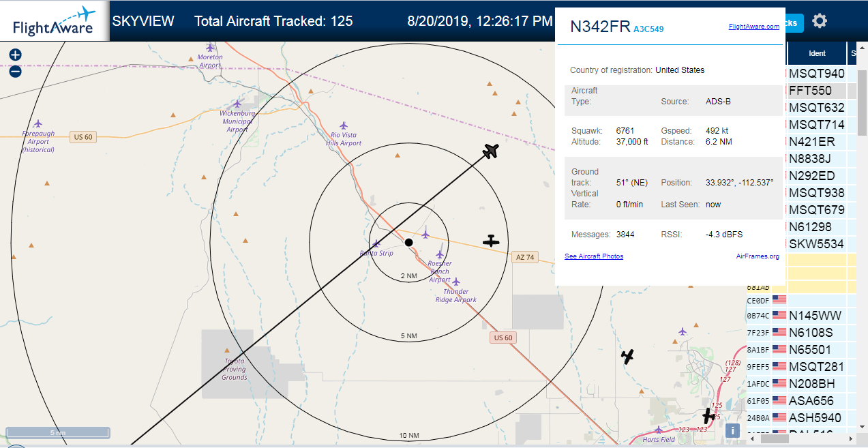Open the settings gear icon
The height and width of the screenshot is (448, 868).
coord(820,21)
